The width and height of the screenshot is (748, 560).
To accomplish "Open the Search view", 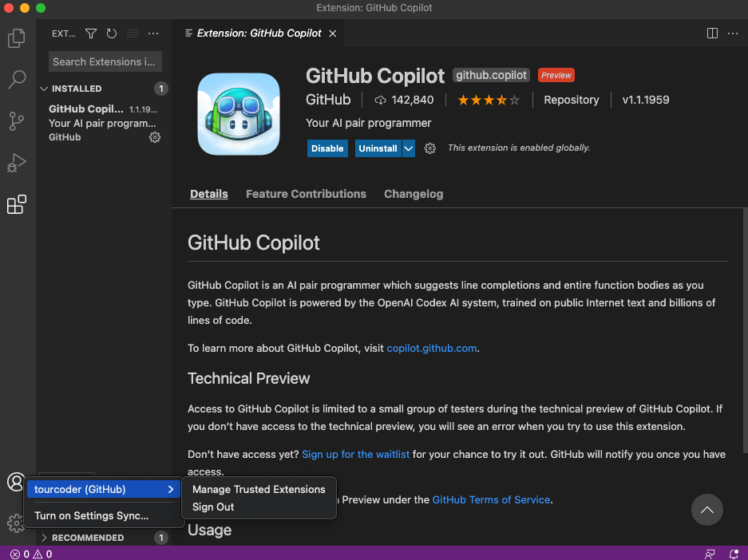I will pos(17,80).
